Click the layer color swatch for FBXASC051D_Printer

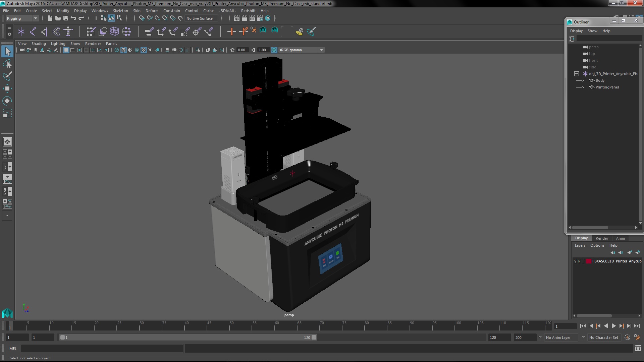[x=588, y=261]
